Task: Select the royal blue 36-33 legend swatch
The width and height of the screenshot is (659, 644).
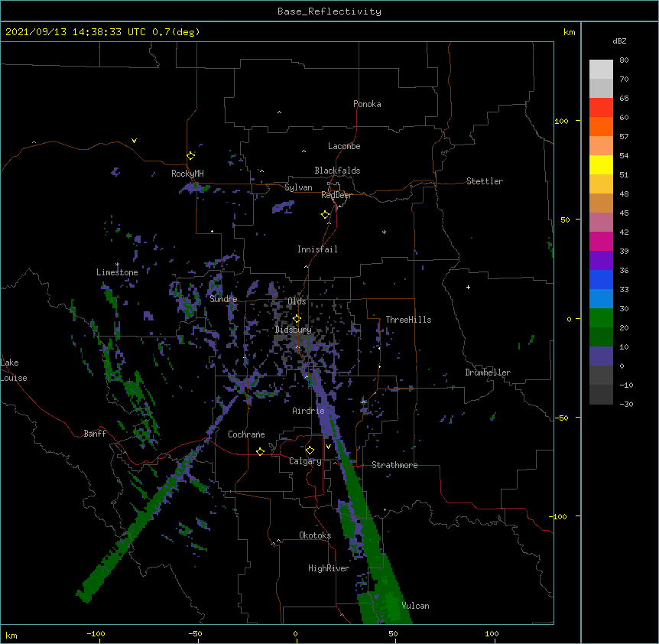Action: (601, 279)
